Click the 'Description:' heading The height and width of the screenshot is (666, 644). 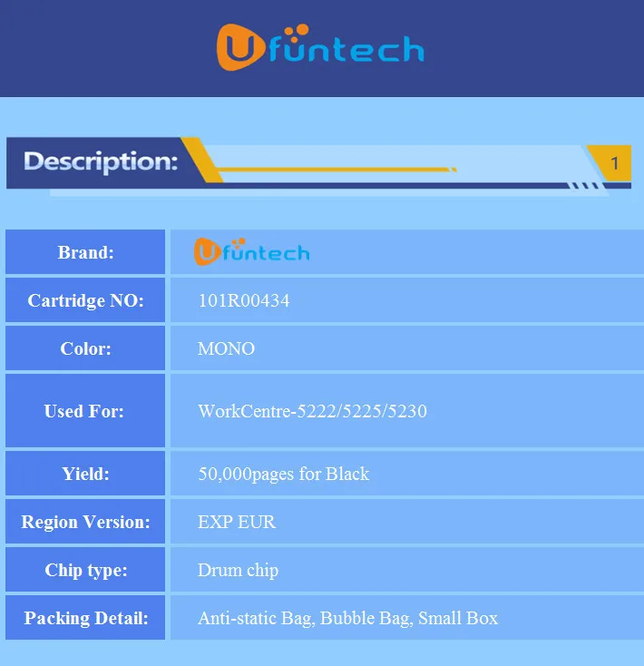[x=101, y=162]
